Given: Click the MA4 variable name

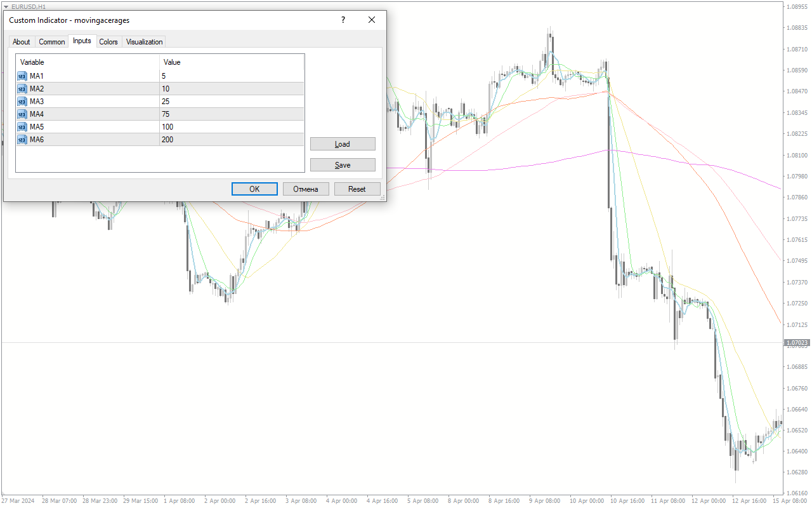Looking at the screenshot, I should 37,114.
